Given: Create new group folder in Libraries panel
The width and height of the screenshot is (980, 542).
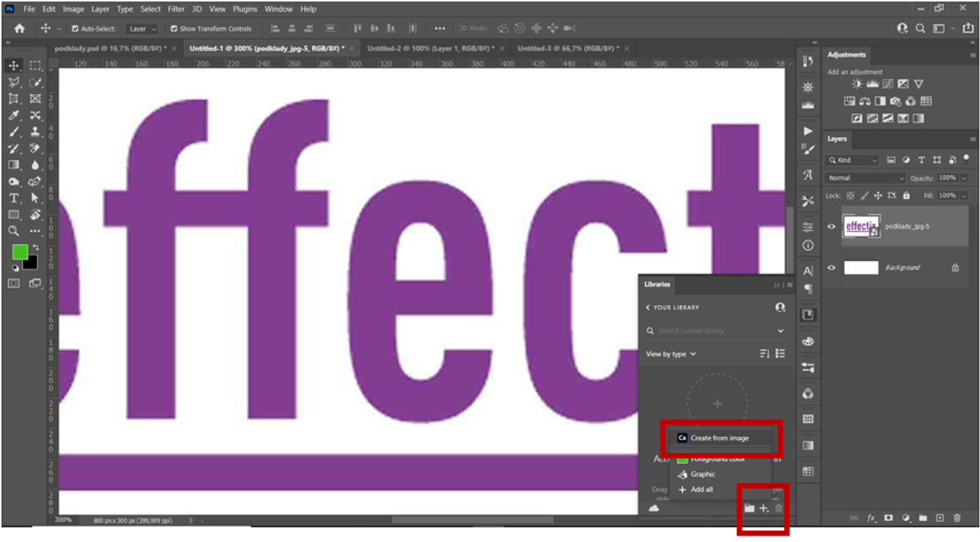Looking at the screenshot, I should 749,509.
